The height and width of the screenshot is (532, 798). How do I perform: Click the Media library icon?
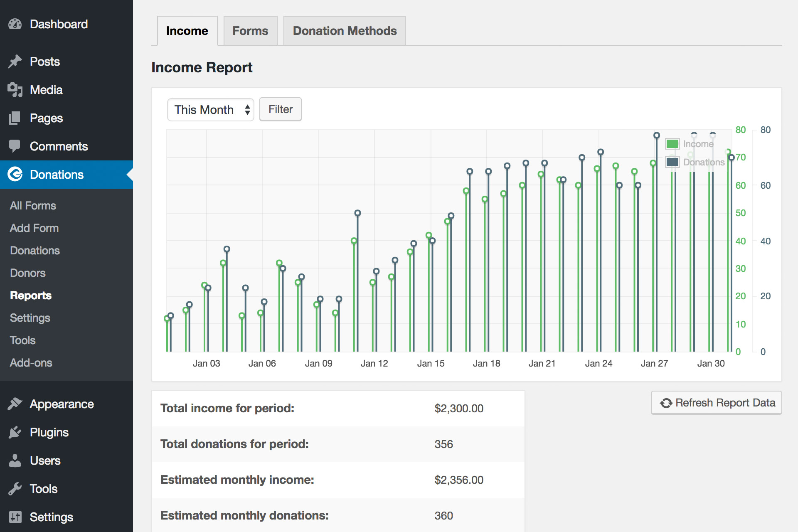point(15,90)
